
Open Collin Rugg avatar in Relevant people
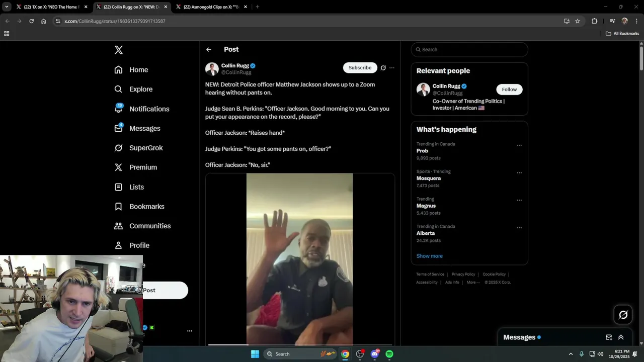point(423,89)
